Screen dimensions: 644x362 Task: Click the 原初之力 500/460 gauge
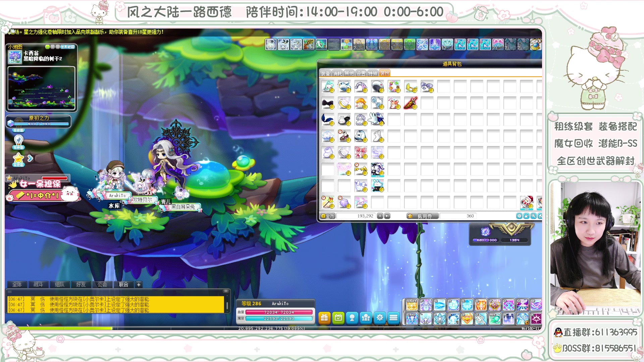(39, 121)
